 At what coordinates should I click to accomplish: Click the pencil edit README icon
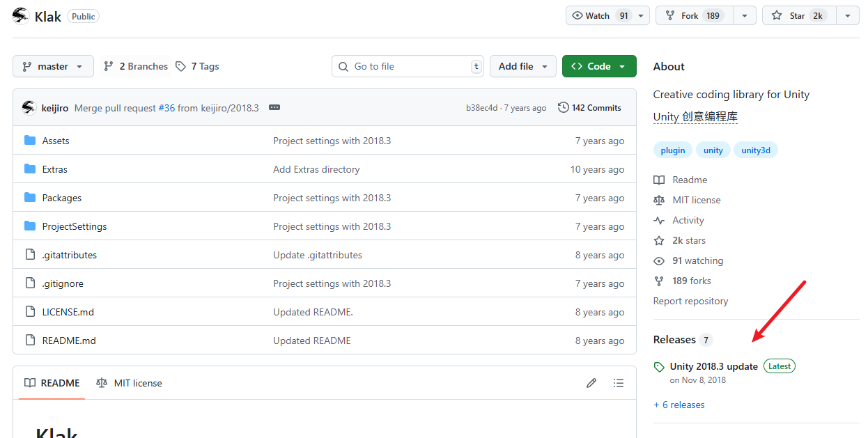click(x=591, y=383)
